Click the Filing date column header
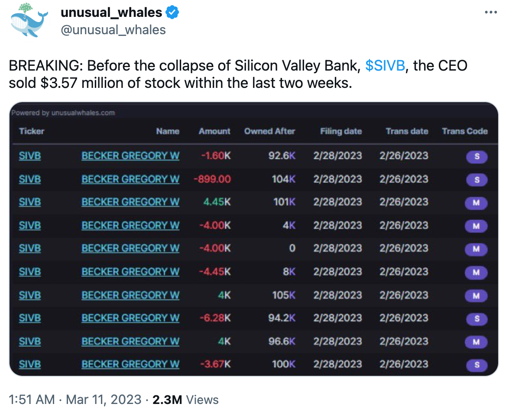 tap(341, 131)
